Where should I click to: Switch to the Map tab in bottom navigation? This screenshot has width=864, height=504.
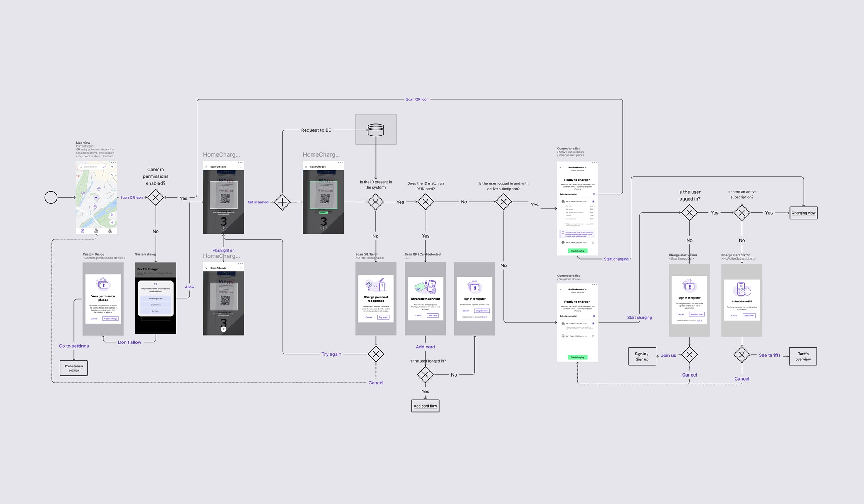pyautogui.click(x=82, y=230)
